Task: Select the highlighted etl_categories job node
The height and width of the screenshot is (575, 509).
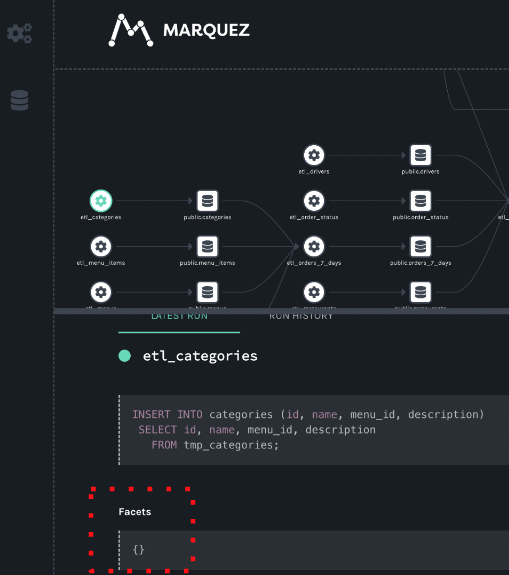Action: pos(101,201)
